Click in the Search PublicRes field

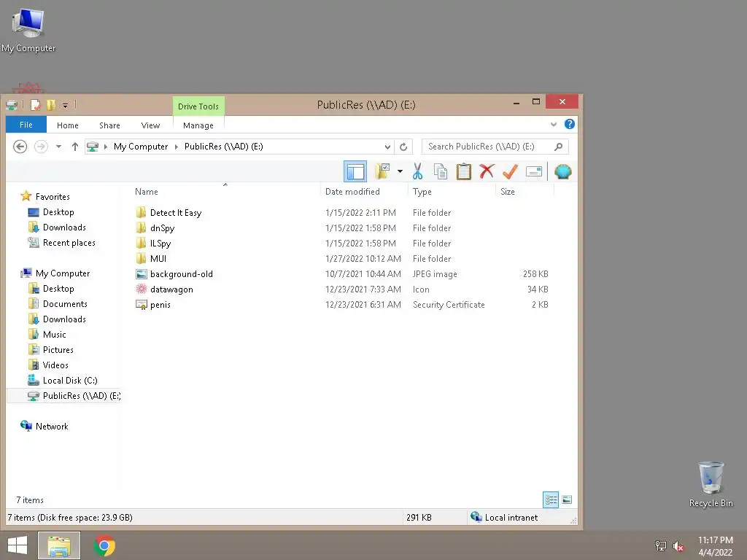click(x=489, y=147)
